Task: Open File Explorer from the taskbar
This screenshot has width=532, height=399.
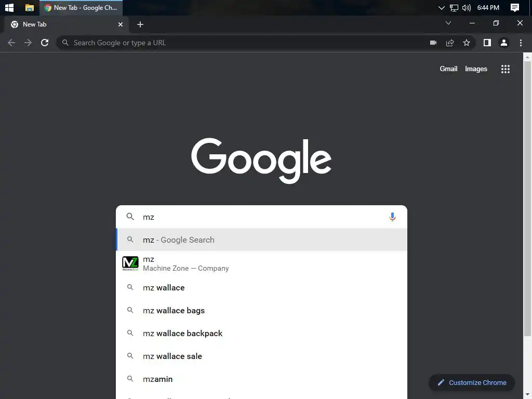Action: pos(30,7)
